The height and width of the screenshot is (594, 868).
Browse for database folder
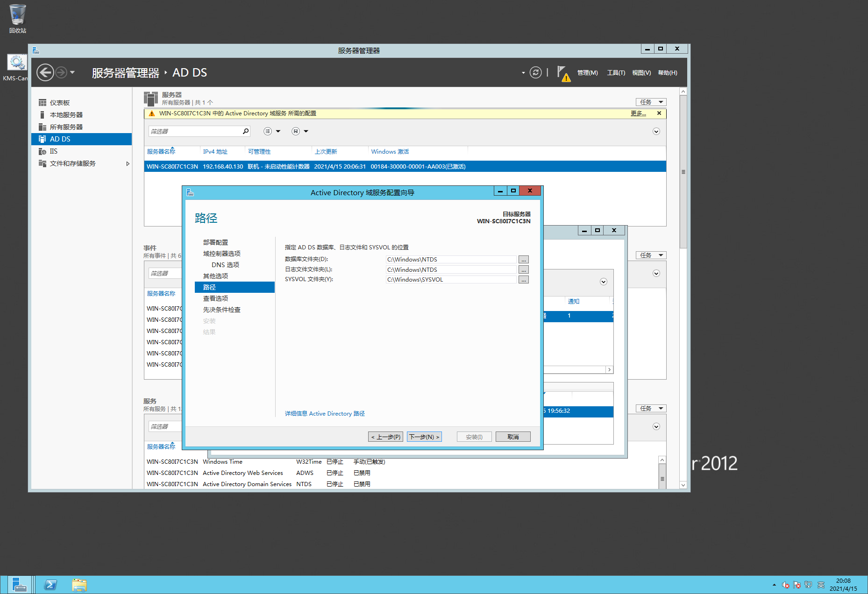[x=524, y=260]
